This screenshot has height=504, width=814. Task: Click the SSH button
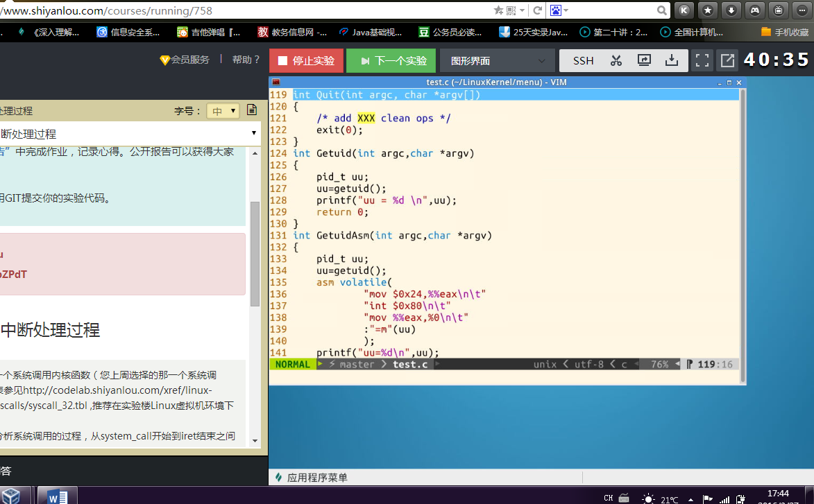pyautogui.click(x=583, y=61)
